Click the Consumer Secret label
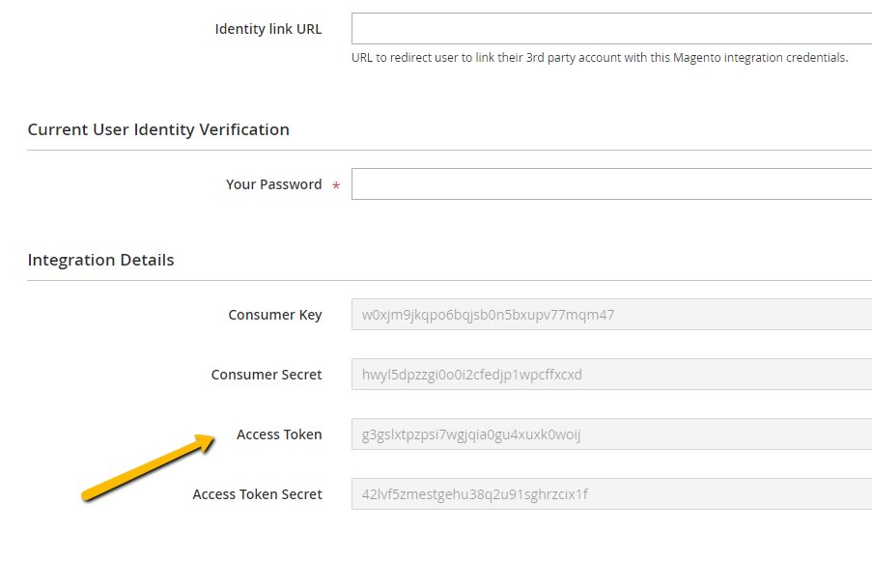 (267, 375)
